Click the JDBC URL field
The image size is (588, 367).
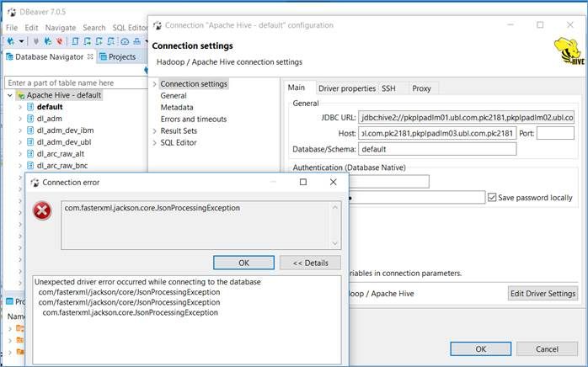(466, 117)
